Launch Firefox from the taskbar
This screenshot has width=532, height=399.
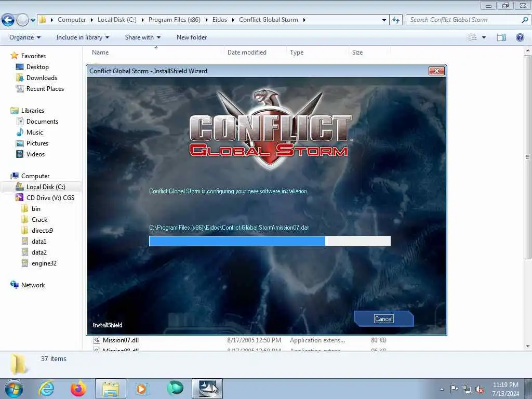pyautogui.click(x=78, y=389)
